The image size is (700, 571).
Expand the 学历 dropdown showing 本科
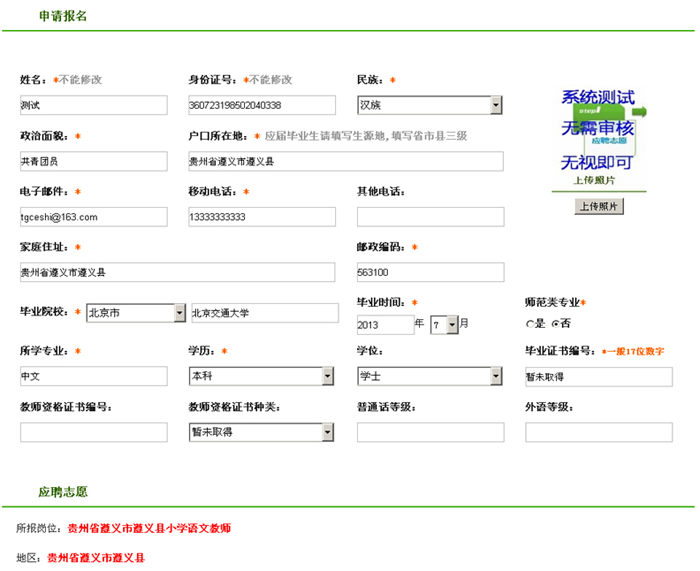click(x=261, y=376)
